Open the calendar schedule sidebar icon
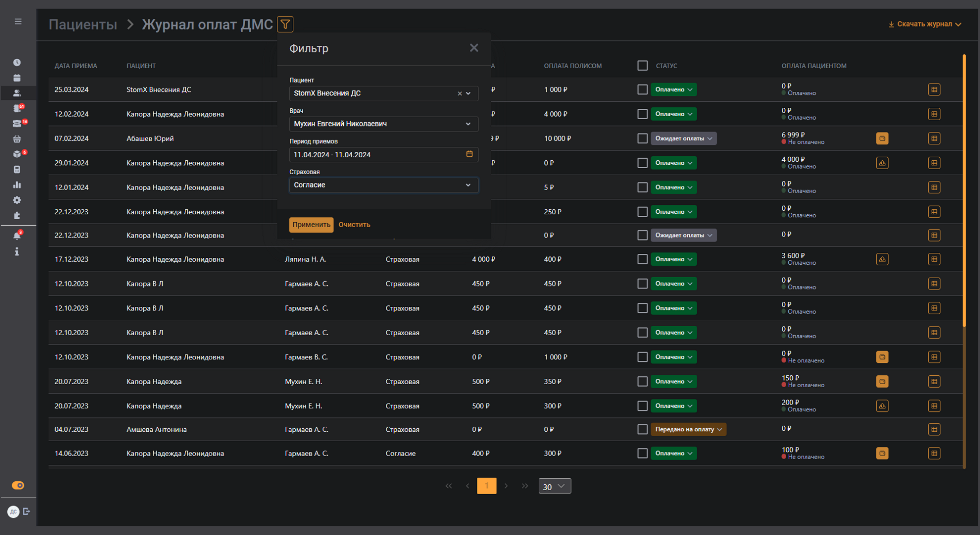 [17, 78]
